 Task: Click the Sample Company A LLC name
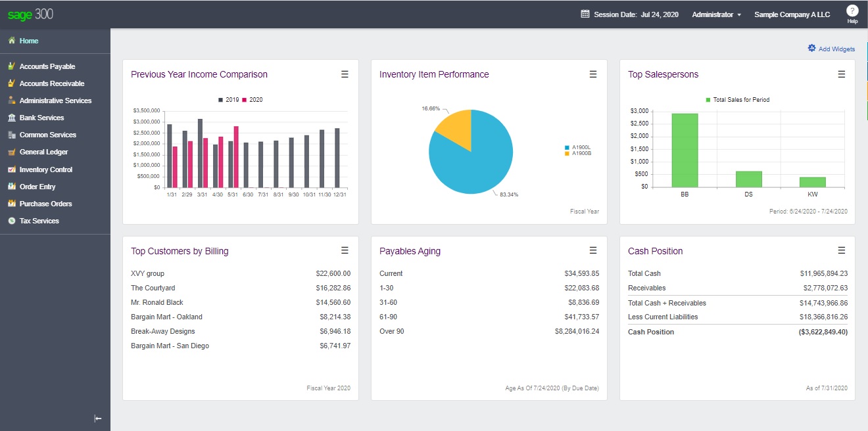tap(792, 14)
